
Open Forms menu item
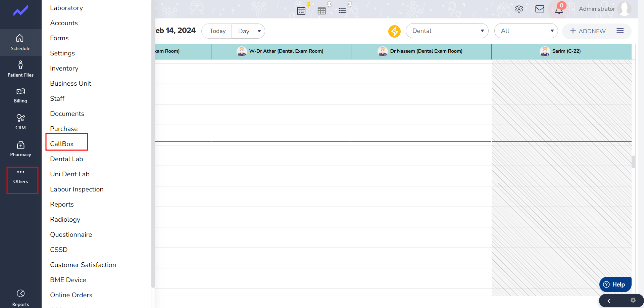[x=59, y=38]
